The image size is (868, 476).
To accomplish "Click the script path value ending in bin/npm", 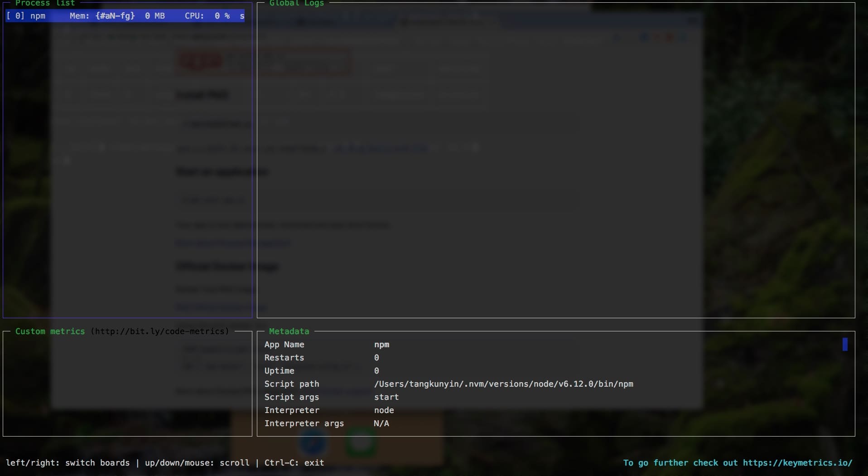I will point(503,384).
